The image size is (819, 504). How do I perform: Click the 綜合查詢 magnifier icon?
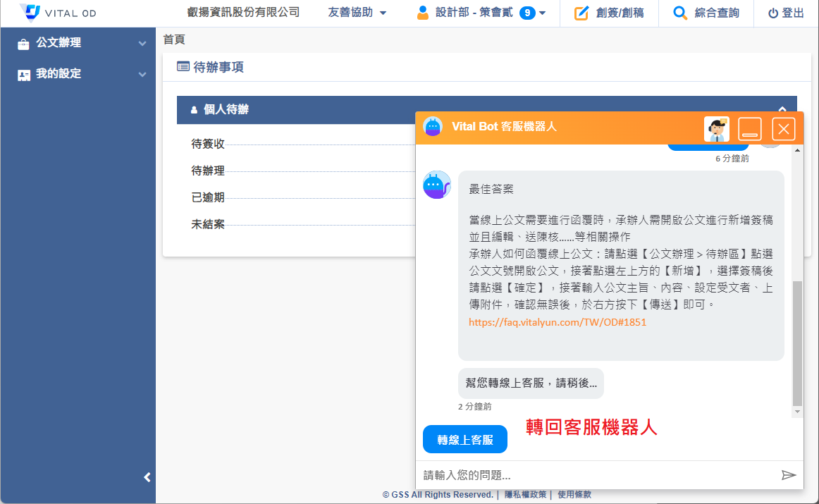679,13
